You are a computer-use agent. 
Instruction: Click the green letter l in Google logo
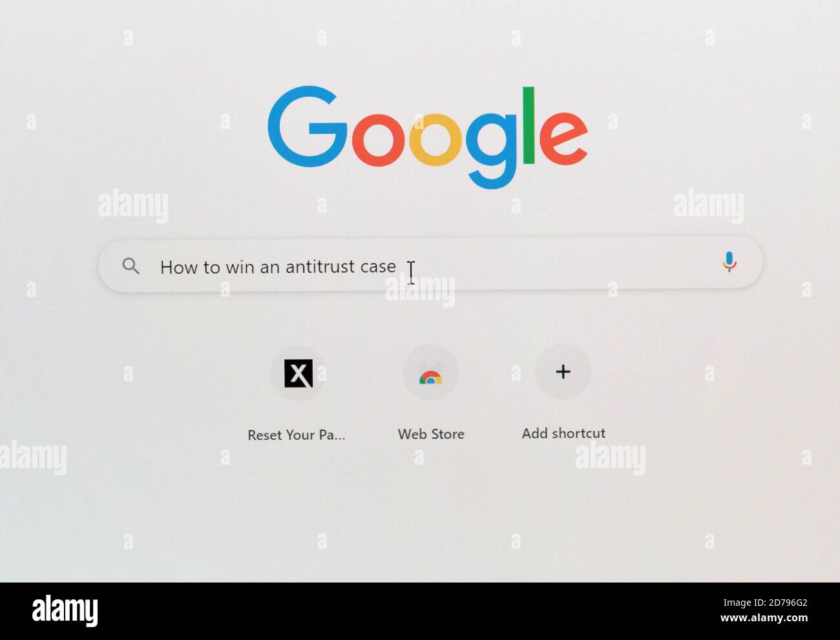tap(529, 125)
